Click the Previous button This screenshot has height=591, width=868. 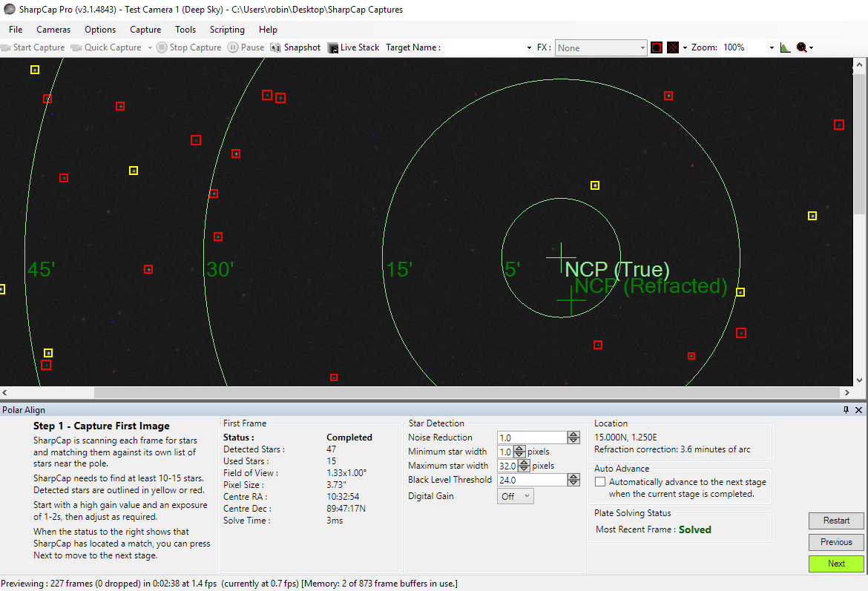[836, 542]
